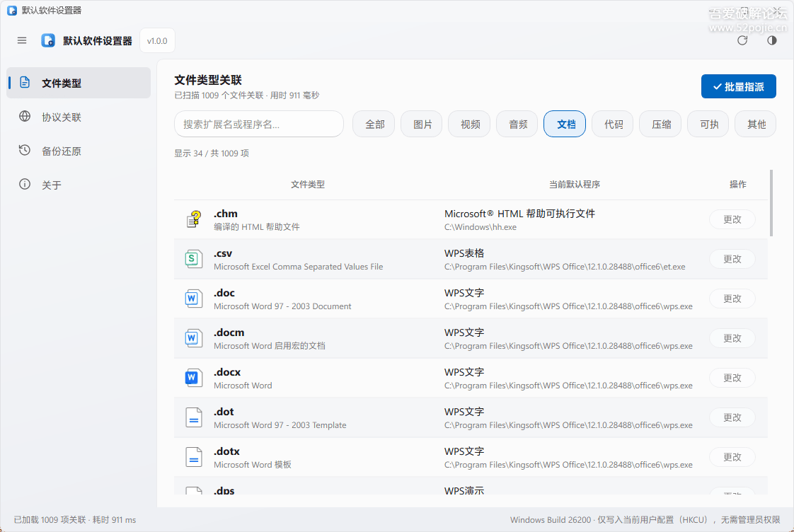Click the .chm help file icon
The width and height of the screenshot is (794, 532).
coord(193,219)
